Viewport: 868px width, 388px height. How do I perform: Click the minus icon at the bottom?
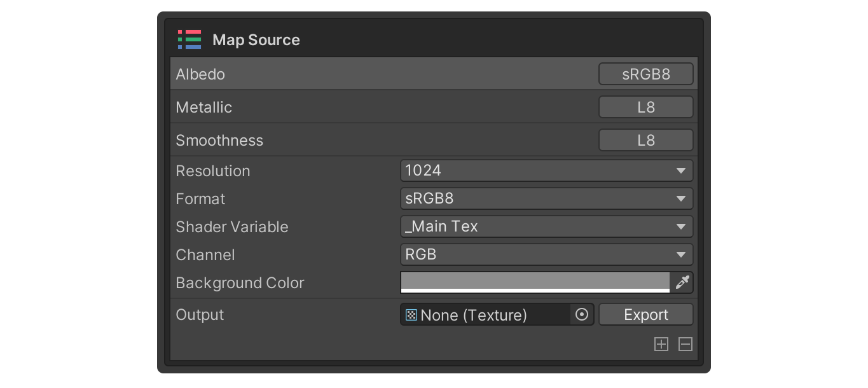point(685,344)
